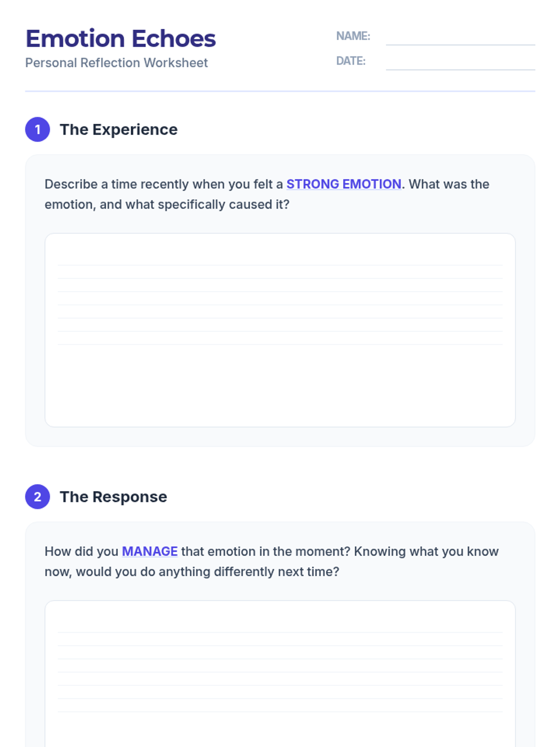The height and width of the screenshot is (747, 560).
Task: Click the number 1 section badge
Action: [37, 129]
